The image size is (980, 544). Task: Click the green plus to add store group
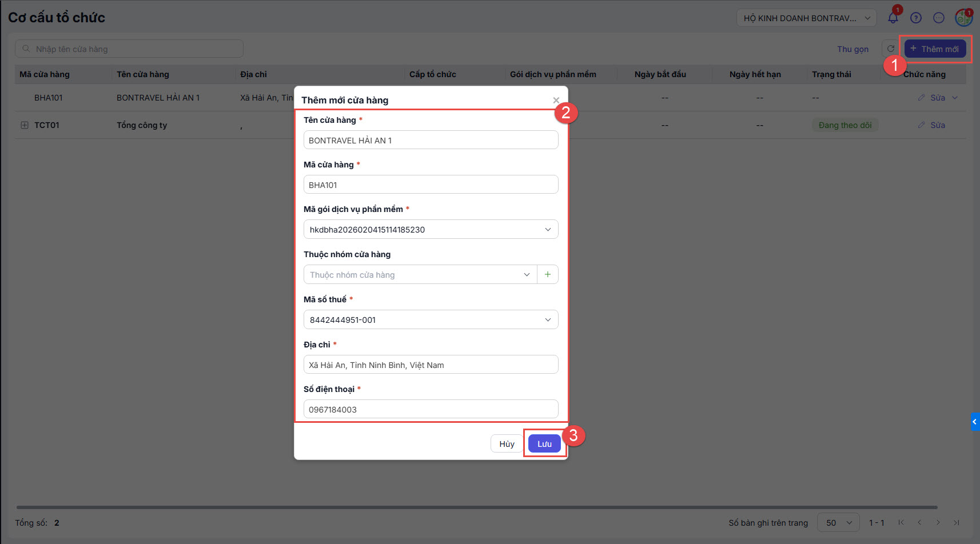tap(548, 275)
